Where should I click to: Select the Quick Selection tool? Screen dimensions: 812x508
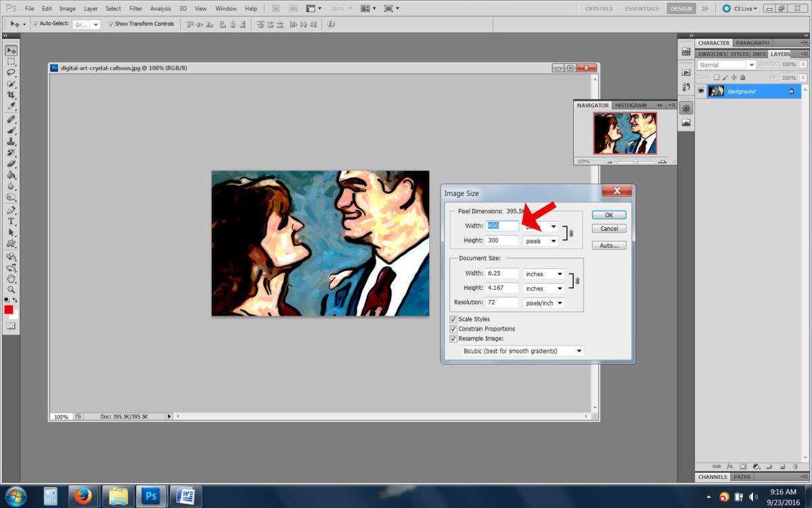pyautogui.click(x=11, y=84)
